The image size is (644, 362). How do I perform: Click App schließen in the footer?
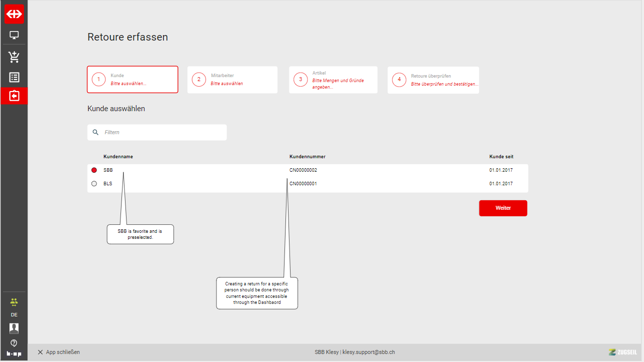58,352
